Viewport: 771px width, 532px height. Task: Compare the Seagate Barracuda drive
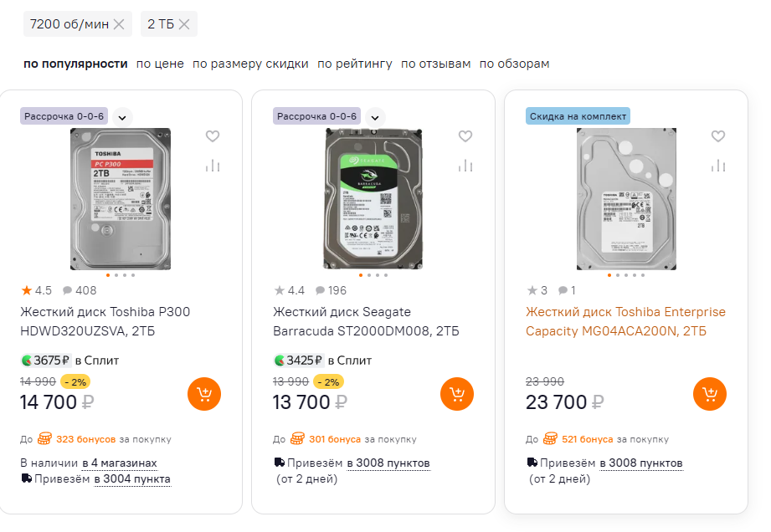pyautogui.click(x=465, y=166)
